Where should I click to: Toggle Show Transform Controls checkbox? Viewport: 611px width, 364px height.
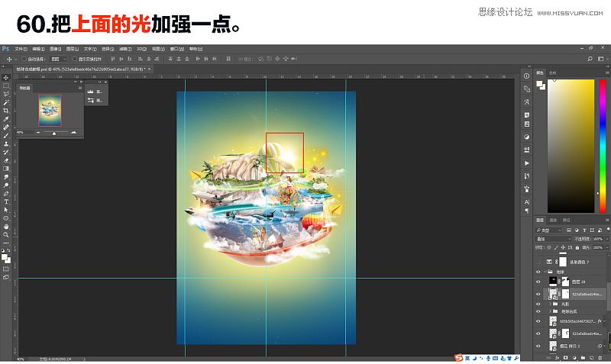coord(74,59)
